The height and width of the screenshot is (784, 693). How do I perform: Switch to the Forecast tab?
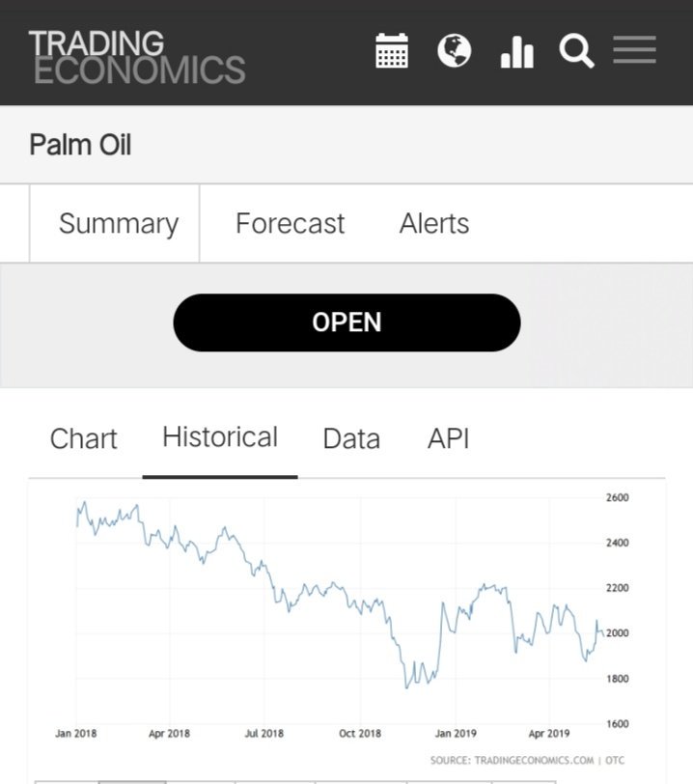point(290,223)
